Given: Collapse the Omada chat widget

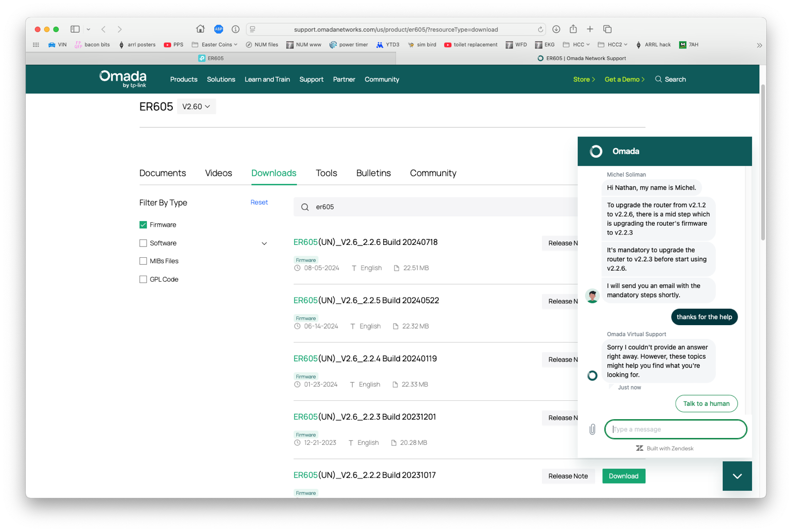Looking at the screenshot, I should (737, 476).
